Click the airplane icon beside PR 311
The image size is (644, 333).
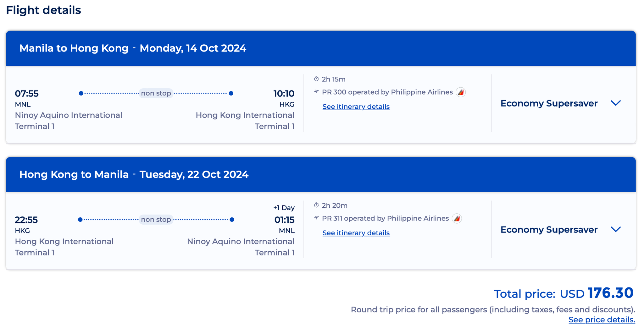point(316,218)
